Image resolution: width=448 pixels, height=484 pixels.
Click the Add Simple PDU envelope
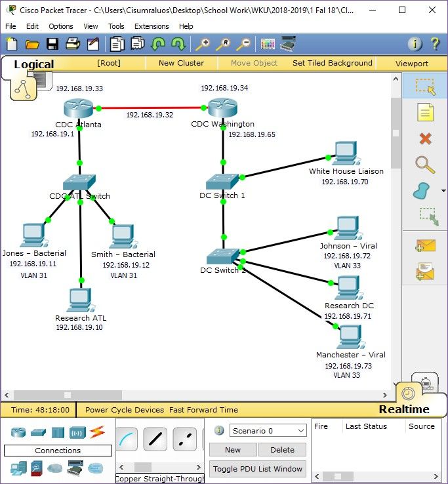tap(426, 246)
